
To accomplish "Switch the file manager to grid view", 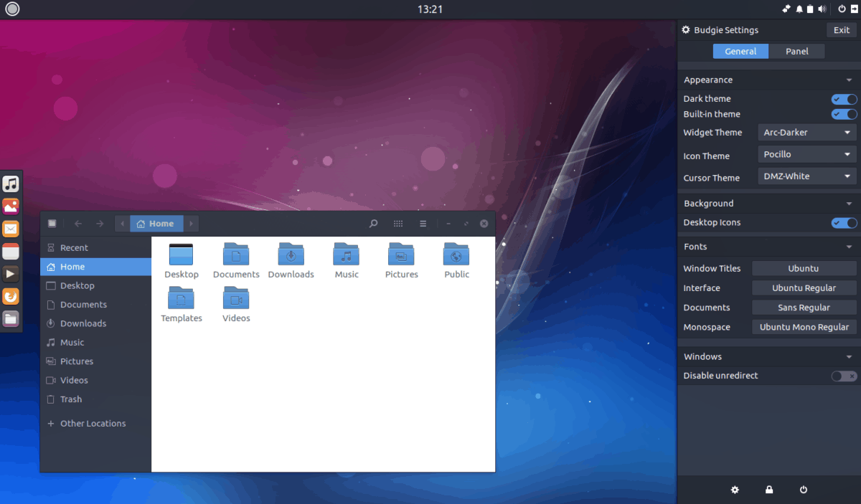I will [398, 223].
